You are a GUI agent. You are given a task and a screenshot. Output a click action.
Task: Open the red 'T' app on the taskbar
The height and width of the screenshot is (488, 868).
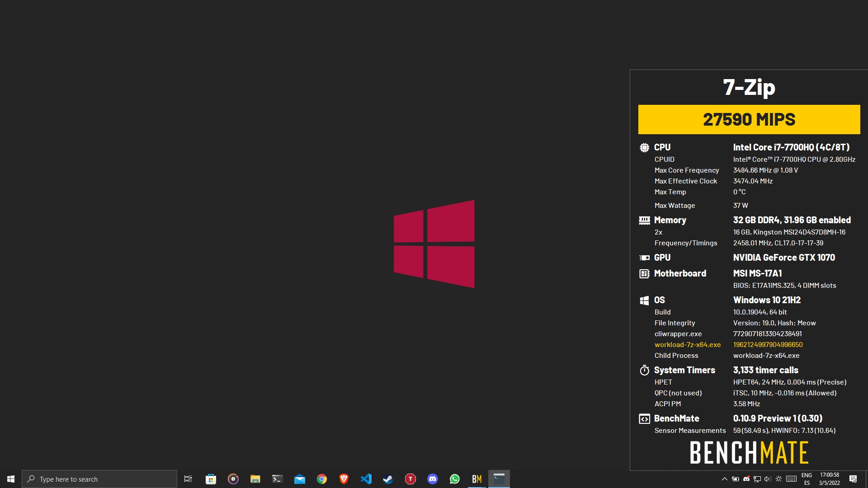pyautogui.click(x=410, y=479)
